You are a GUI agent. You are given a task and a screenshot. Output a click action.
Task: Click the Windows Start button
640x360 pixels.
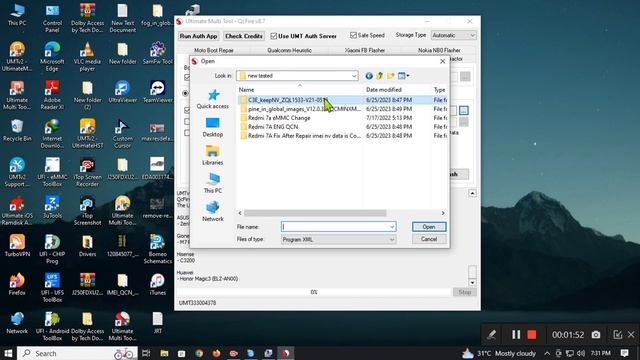8,353
